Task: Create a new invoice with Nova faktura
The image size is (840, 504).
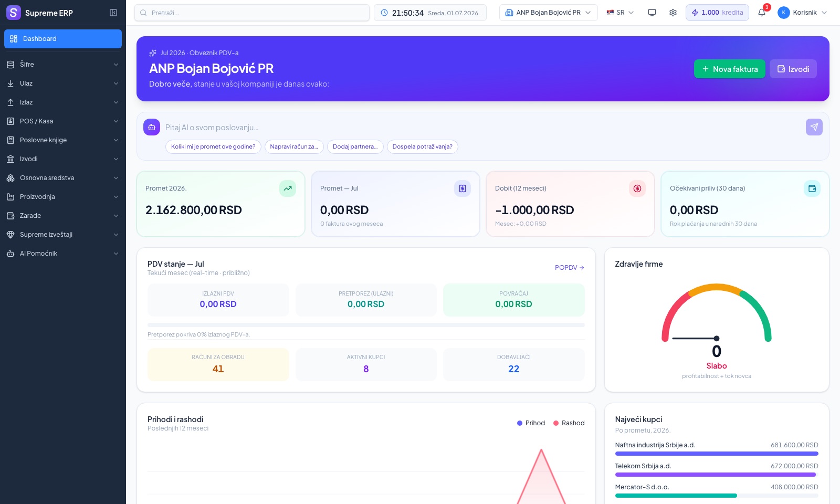Action: [x=730, y=69]
